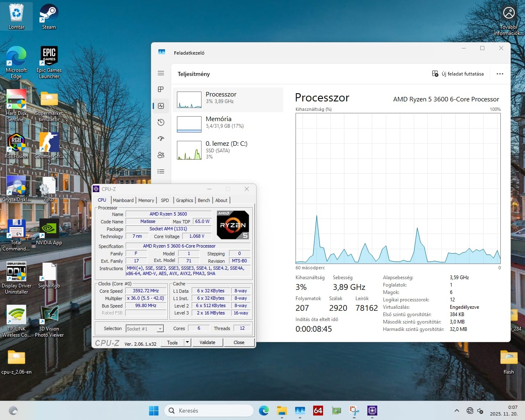Click the További információk wallpaper info icon
Image resolution: width=525 pixels, height=420 pixels.
pos(509,20)
